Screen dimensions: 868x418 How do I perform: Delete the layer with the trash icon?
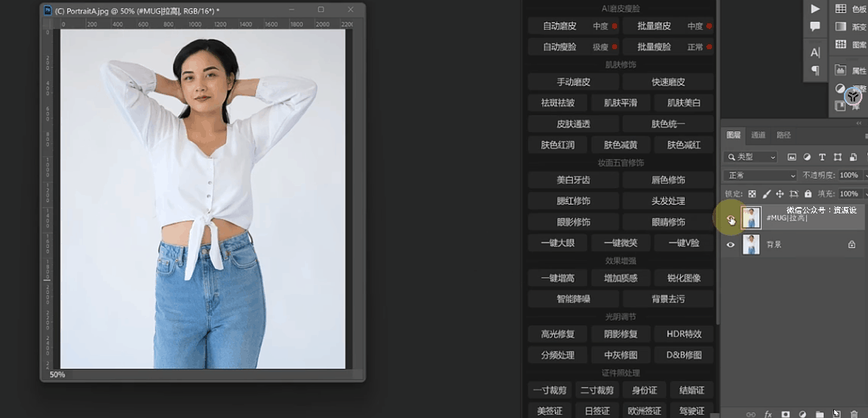[854, 414]
